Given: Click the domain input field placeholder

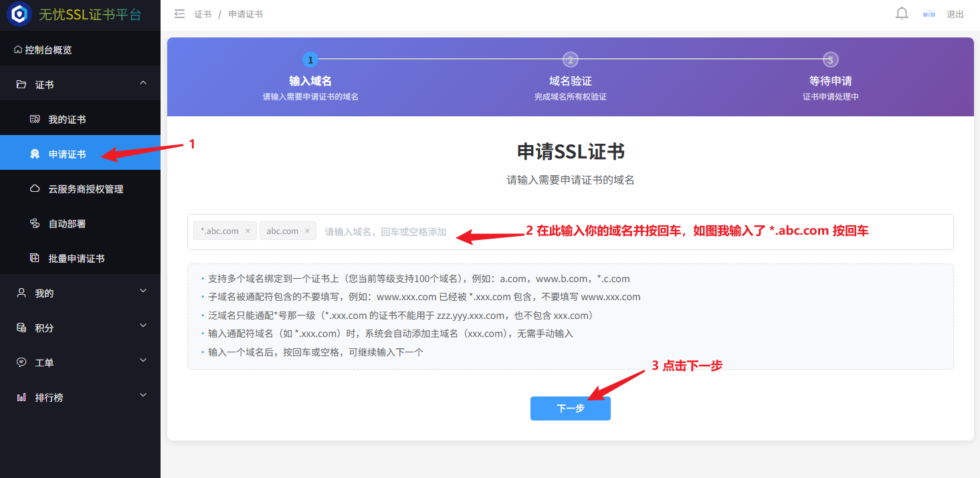Looking at the screenshot, I should [386, 232].
